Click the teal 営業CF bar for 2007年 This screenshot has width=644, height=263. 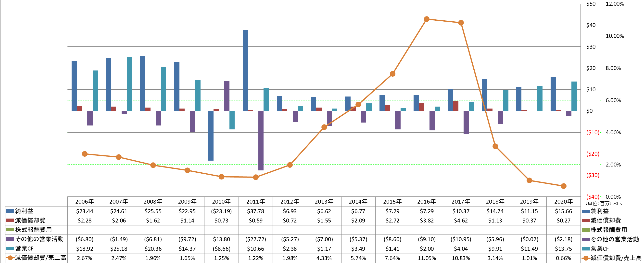click(x=129, y=84)
